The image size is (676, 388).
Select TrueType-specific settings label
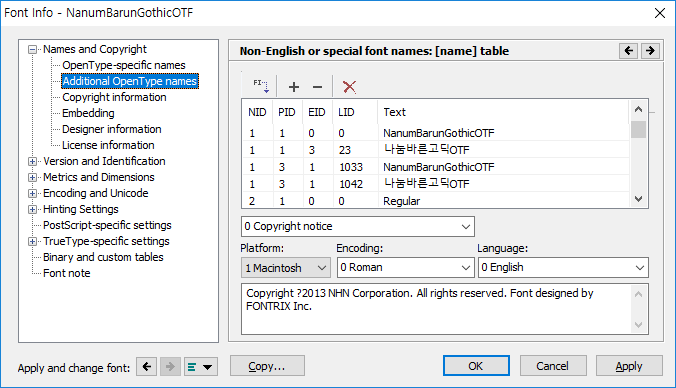click(106, 241)
